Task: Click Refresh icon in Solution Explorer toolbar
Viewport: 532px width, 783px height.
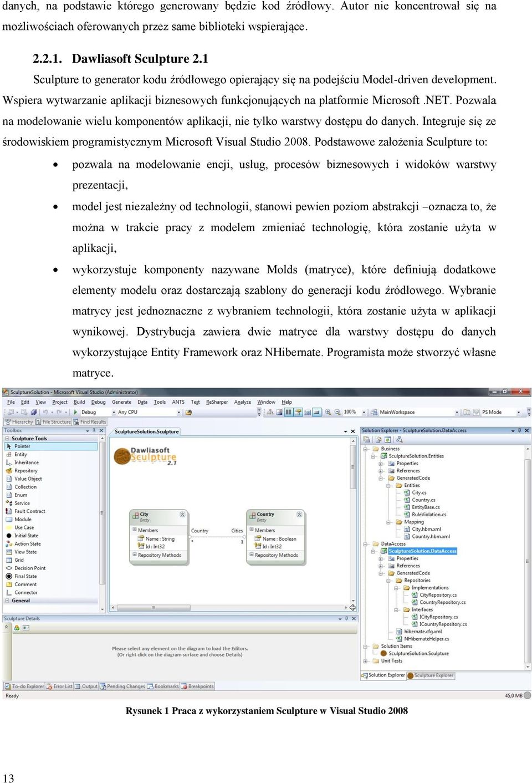Action: 389,440
